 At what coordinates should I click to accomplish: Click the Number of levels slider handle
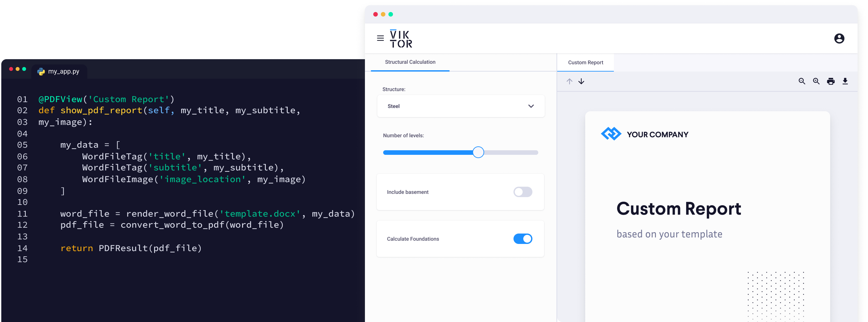click(478, 153)
